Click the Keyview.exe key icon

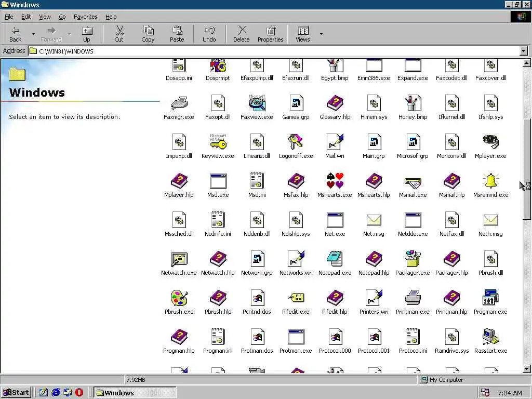(218, 142)
